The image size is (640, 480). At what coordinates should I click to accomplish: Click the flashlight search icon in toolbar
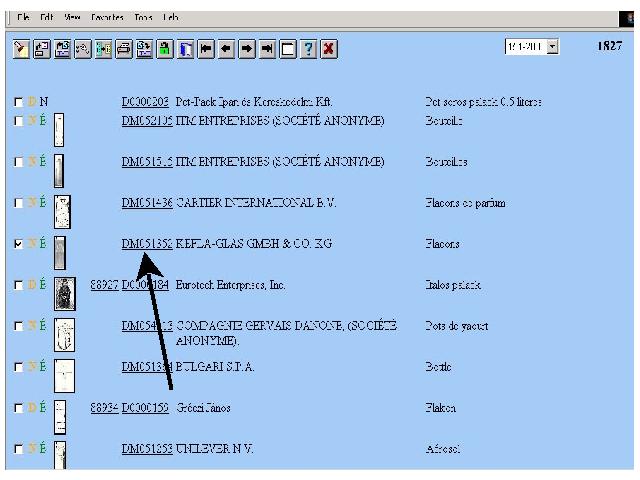(x=21, y=49)
